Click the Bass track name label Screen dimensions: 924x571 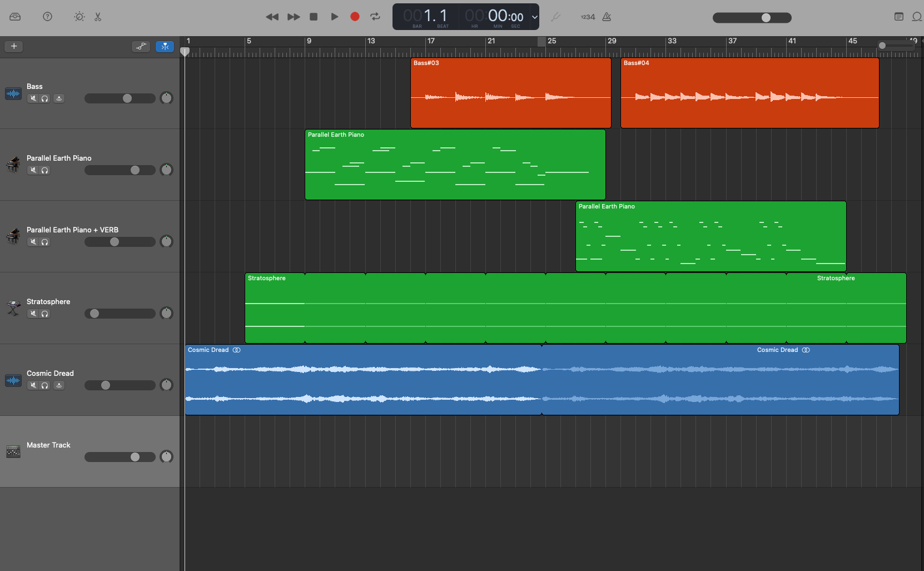pos(34,87)
